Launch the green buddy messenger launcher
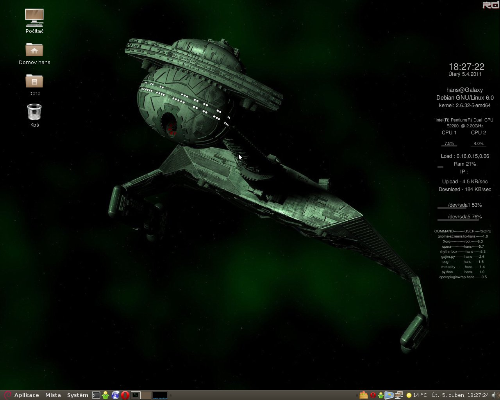The width and height of the screenshot is (500, 400). click(106, 395)
